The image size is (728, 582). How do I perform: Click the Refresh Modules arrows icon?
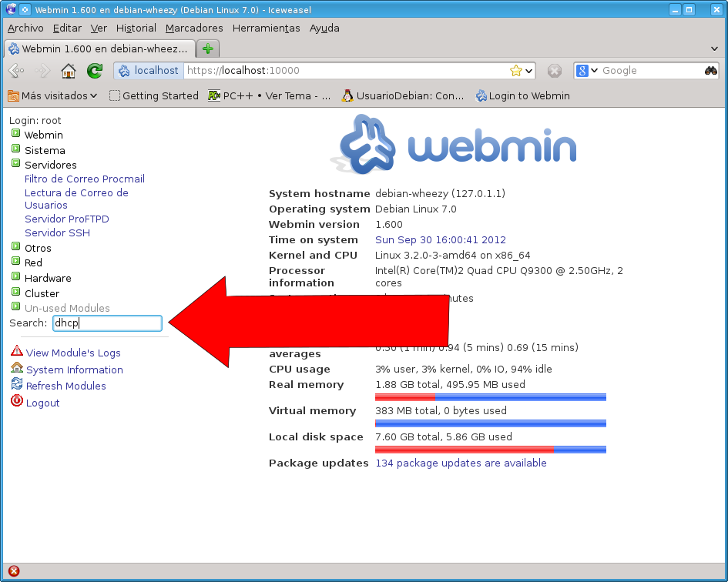tap(17, 384)
